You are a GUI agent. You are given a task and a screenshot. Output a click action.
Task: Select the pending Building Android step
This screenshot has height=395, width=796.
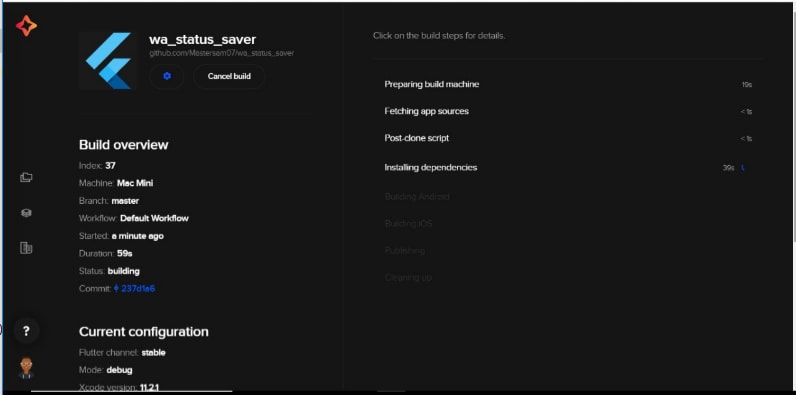[x=417, y=196]
